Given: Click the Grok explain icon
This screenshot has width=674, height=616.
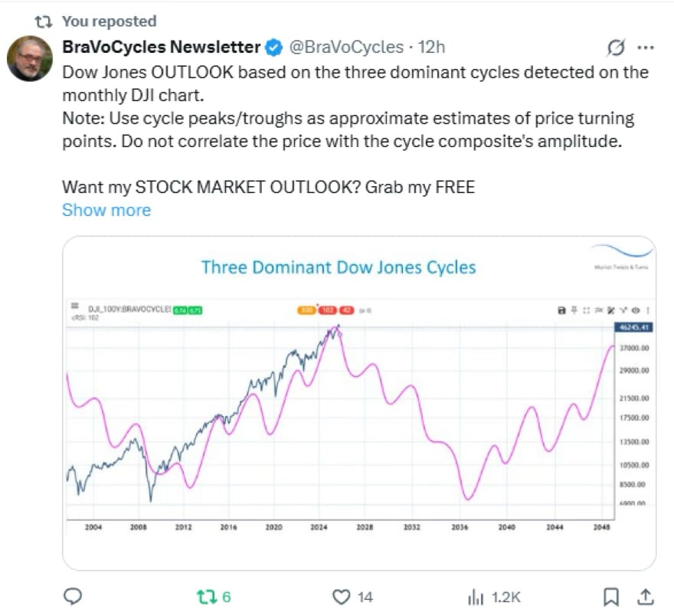Looking at the screenshot, I should [x=615, y=48].
